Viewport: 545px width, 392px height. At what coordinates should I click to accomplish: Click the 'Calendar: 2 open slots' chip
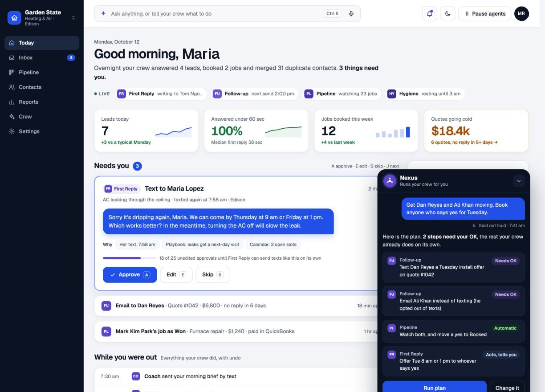(273, 245)
